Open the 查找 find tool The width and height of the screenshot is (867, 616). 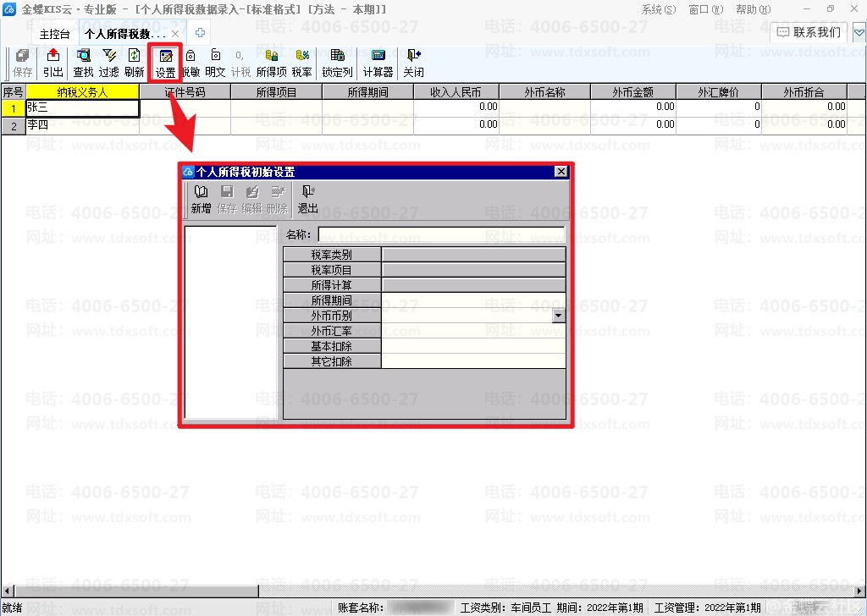click(84, 63)
